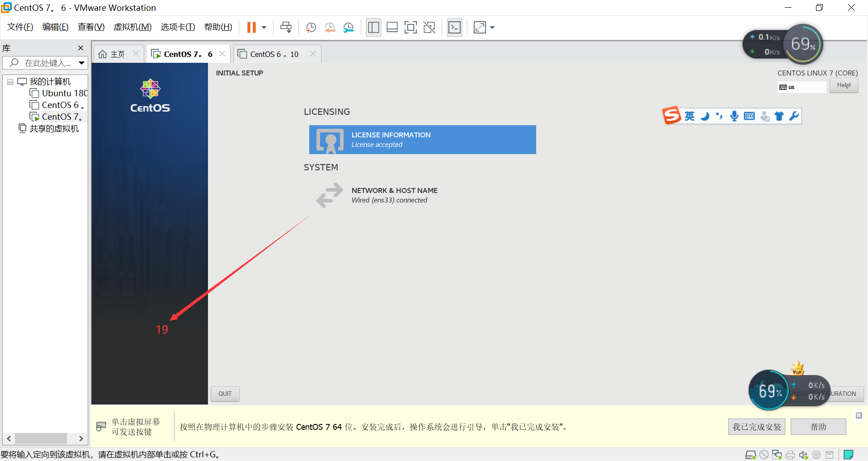Open the 编辑(E) menu

(56, 27)
